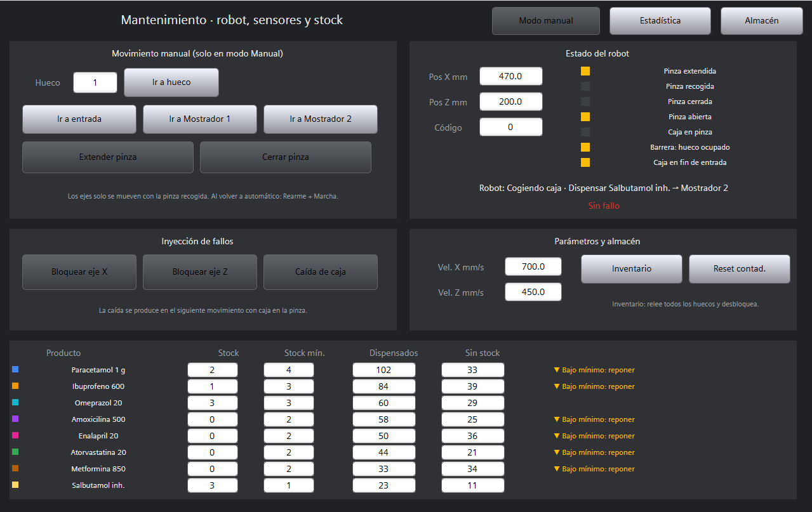Toggle the Modo manual button

point(546,21)
